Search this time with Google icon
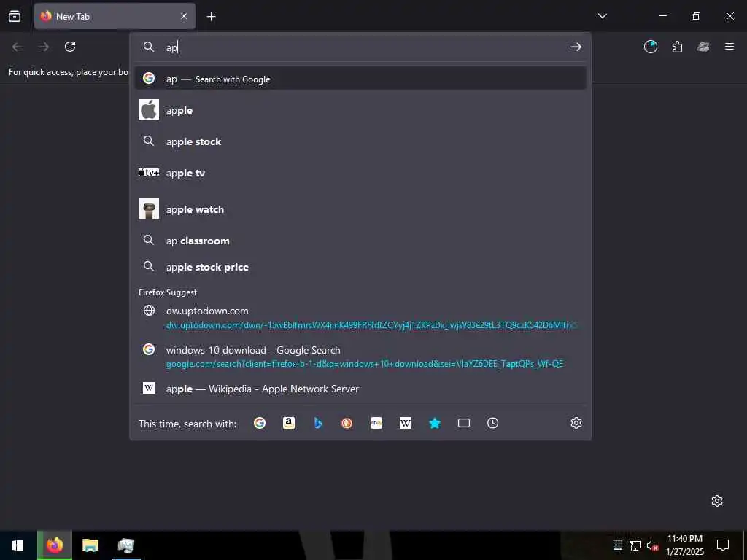747x560 pixels. 260,423
